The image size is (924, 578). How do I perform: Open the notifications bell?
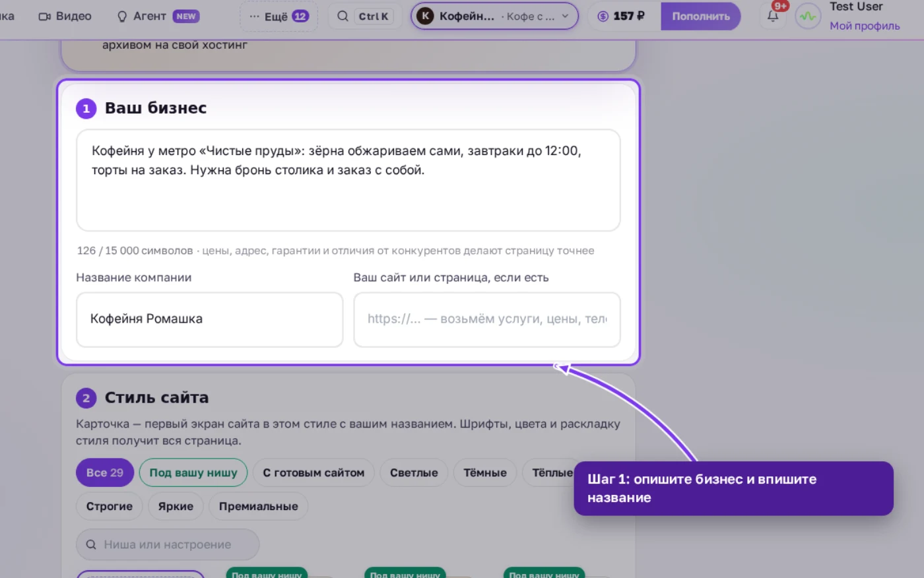pos(773,16)
